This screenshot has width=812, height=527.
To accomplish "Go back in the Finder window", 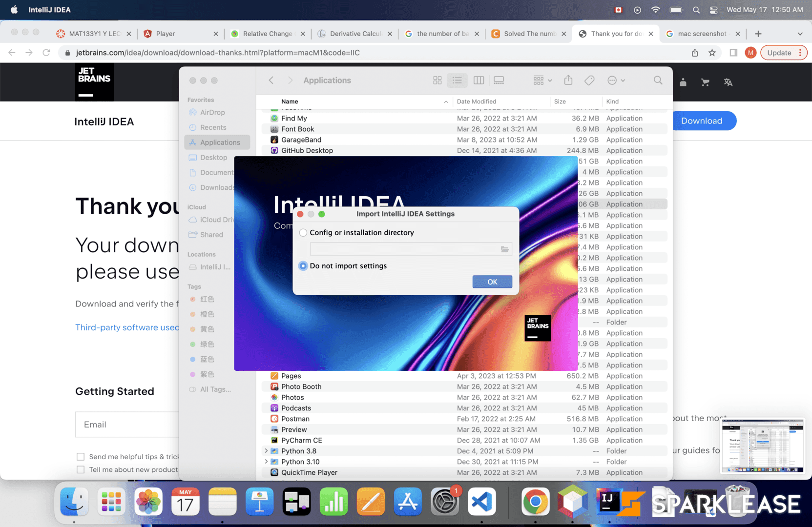I will (x=271, y=81).
